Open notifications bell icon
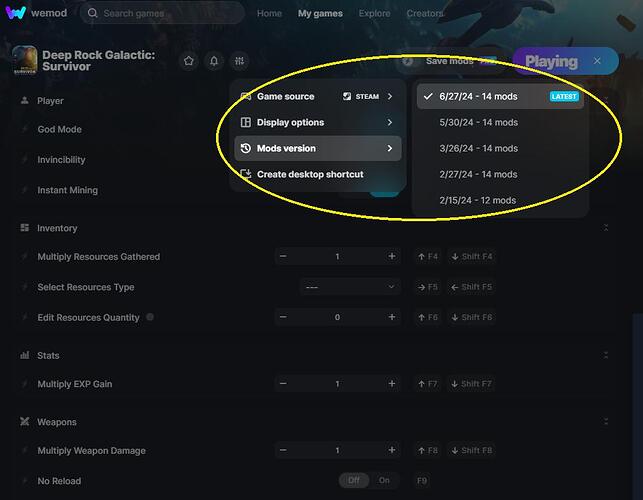The width and height of the screenshot is (643, 500). click(x=213, y=61)
